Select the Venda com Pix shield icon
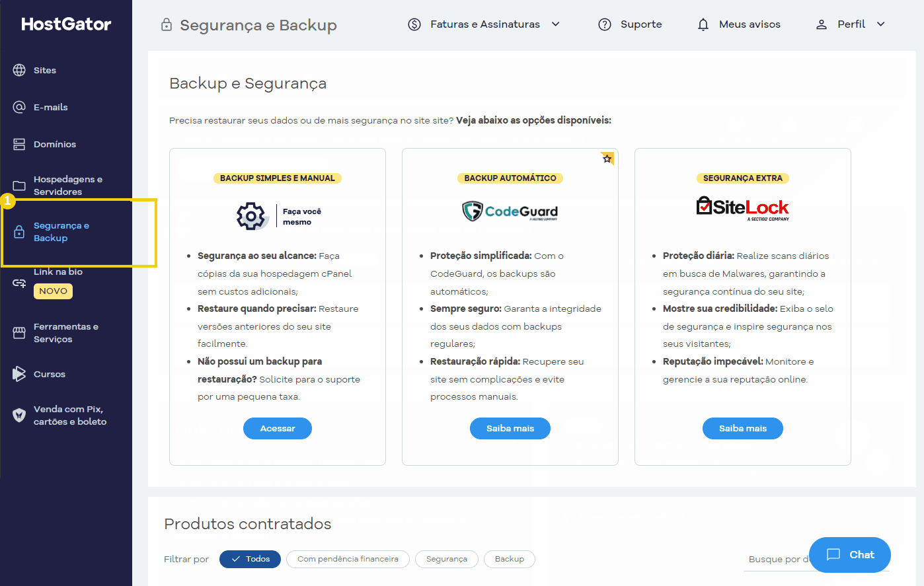 (x=19, y=416)
